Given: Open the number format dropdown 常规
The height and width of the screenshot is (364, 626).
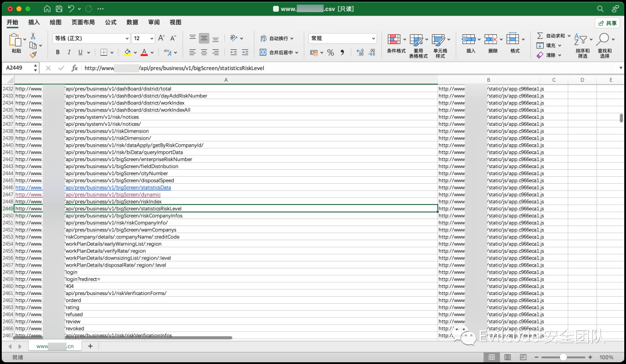Looking at the screenshot, I should 343,38.
